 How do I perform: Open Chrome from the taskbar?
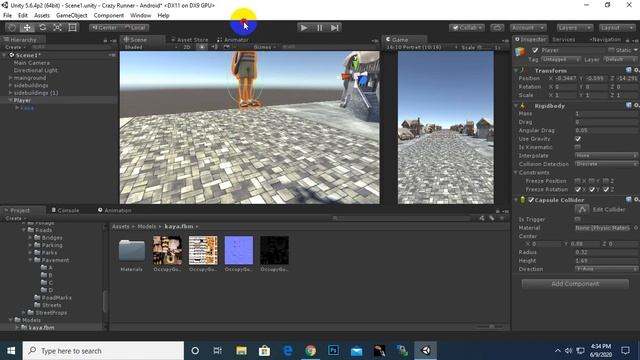[x=311, y=351]
